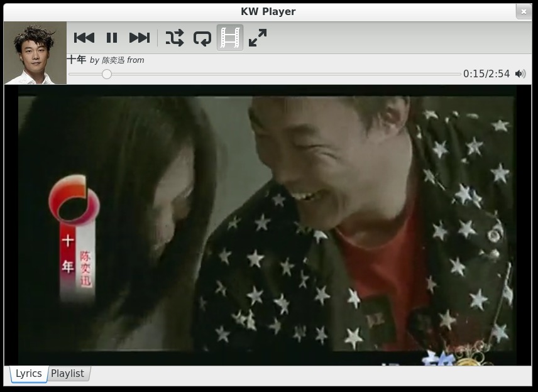Close the KW Player window
This screenshot has height=392, width=538.
(x=524, y=12)
